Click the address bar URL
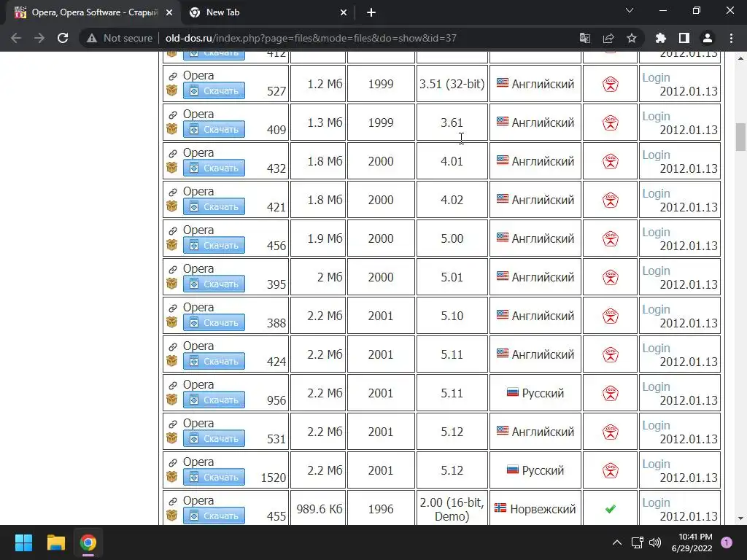The height and width of the screenshot is (560, 747). tap(311, 38)
